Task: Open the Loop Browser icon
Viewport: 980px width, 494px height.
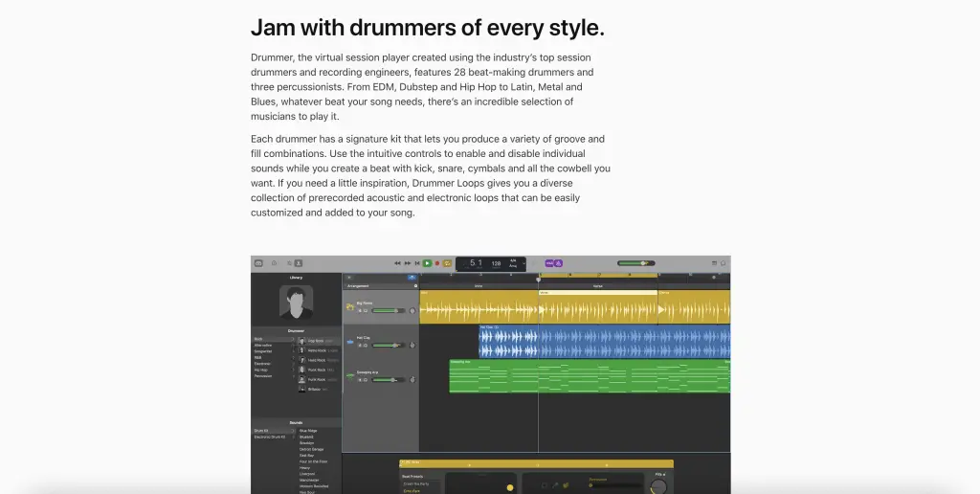Action: (x=724, y=263)
